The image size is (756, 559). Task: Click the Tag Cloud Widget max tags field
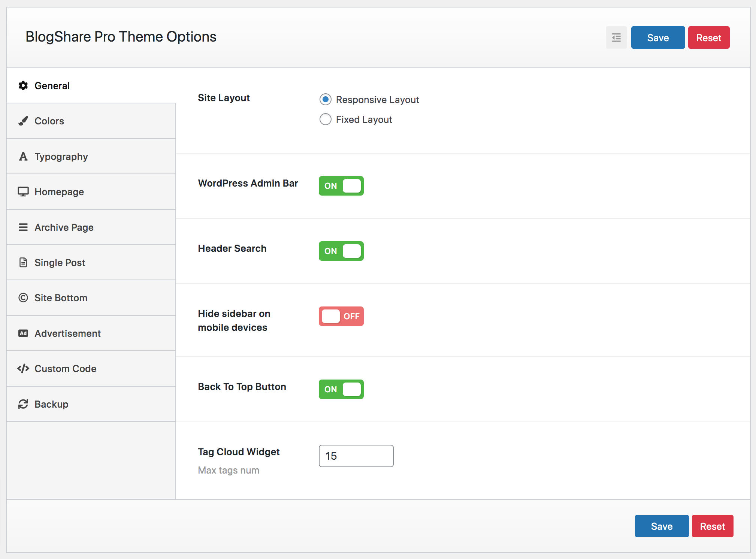[x=356, y=456]
